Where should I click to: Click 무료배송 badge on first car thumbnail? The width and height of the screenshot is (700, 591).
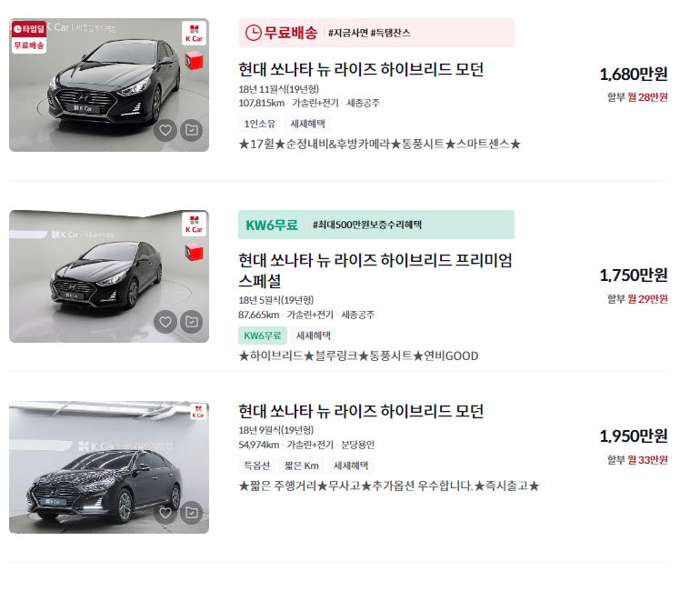point(29,45)
